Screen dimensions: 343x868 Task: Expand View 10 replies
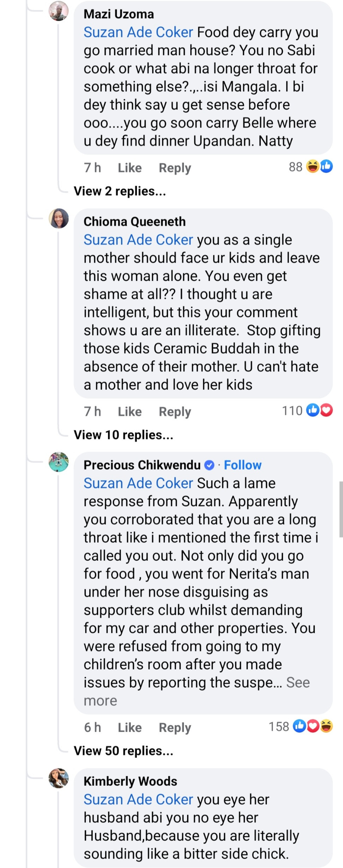[123, 435]
